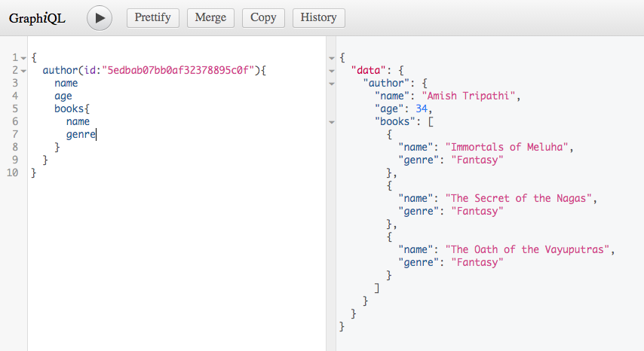Place the cursor after genre in the query editor

97,134
